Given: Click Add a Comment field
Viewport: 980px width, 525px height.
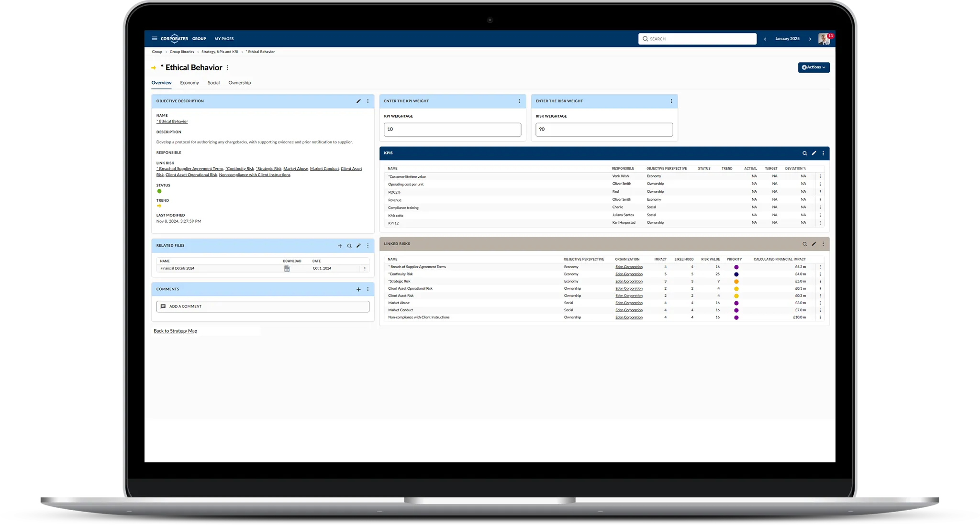Looking at the screenshot, I should click(263, 306).
